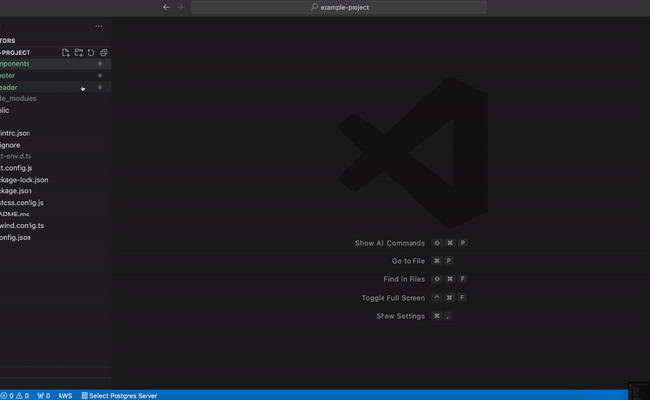Image resolution: width=650 pixels, height=400 pixels.
Task: Open the tailwind.config.ts file
Action: (x=56, y=225)
